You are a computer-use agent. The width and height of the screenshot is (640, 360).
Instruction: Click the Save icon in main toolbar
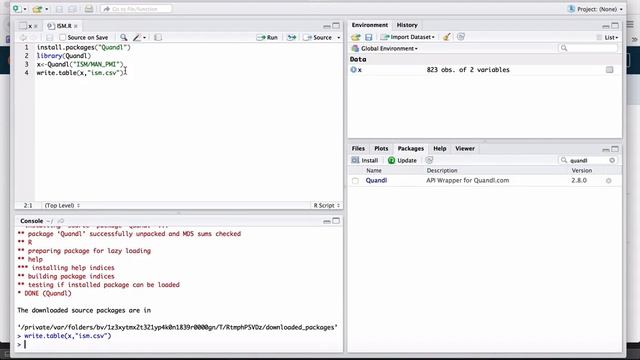tap(60, 9)
